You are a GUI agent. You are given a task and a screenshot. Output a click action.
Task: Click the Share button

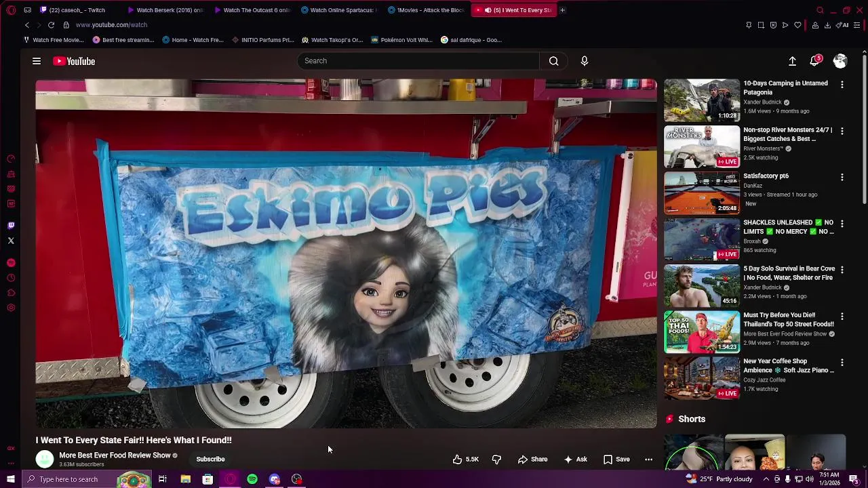533,460
